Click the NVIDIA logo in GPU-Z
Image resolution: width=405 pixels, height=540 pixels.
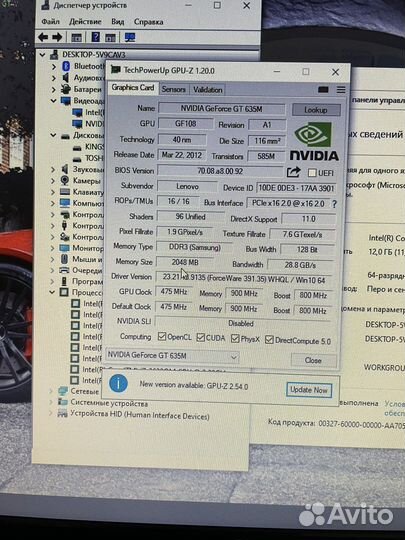[314, 141]
